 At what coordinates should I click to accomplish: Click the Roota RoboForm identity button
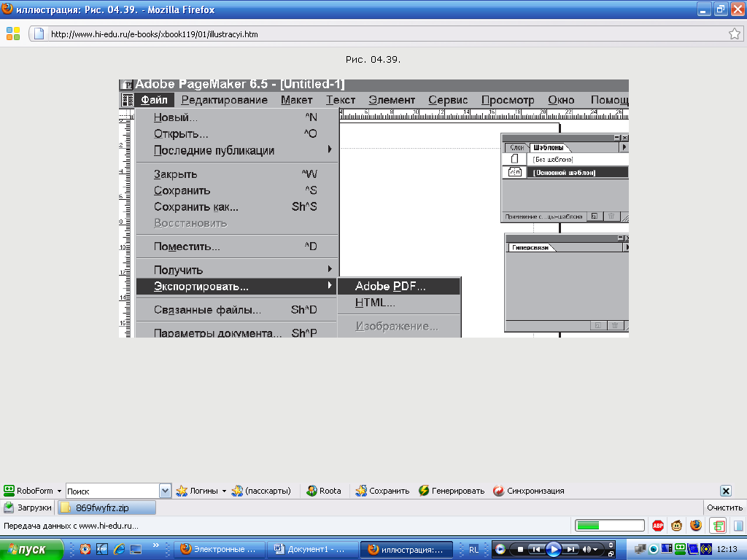pyautogui.click(x=324, y=491)
